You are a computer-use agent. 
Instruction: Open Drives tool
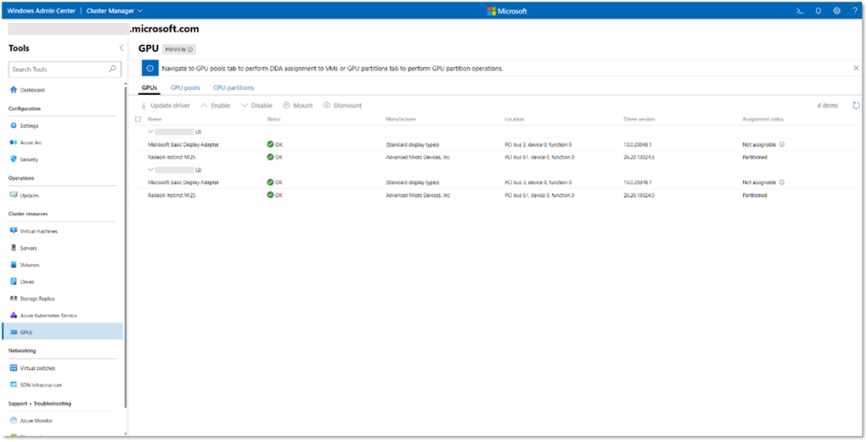(27, 282)
